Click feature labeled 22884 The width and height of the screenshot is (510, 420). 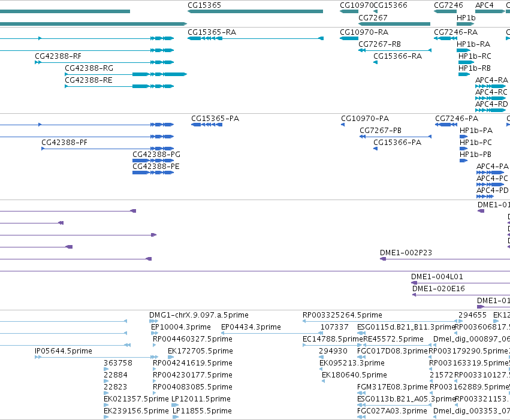(115, 375)
